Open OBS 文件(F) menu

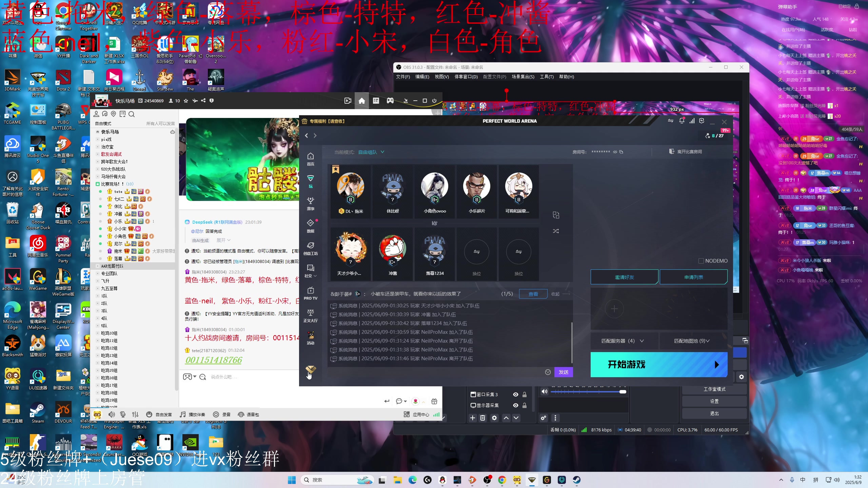click(403, 77)
